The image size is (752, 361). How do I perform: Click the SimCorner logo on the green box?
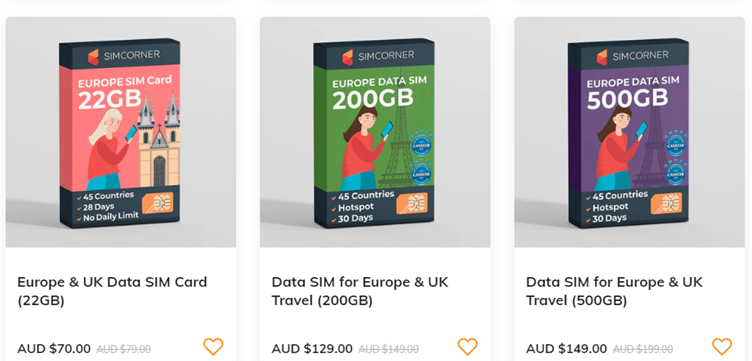point(378,56)
